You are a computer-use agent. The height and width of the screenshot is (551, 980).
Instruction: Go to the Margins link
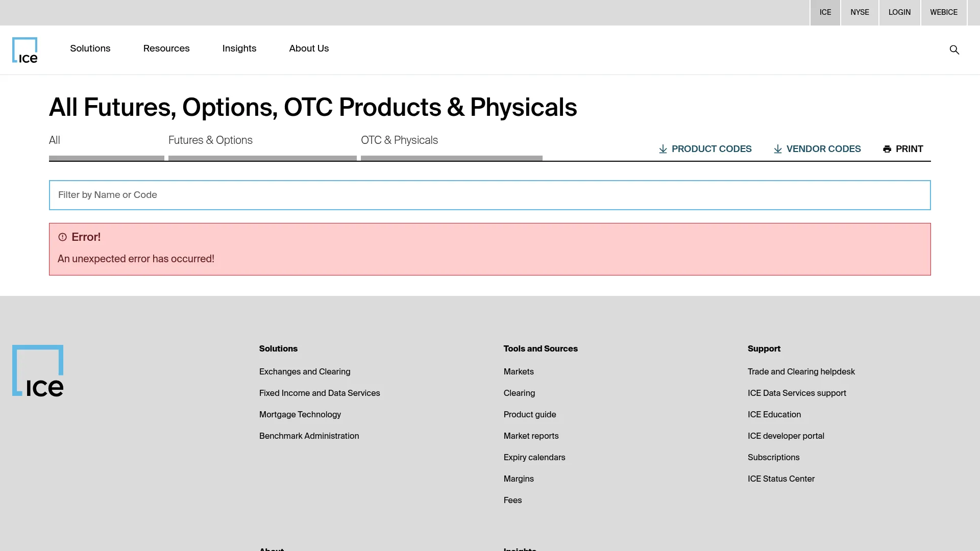point(519,479)
